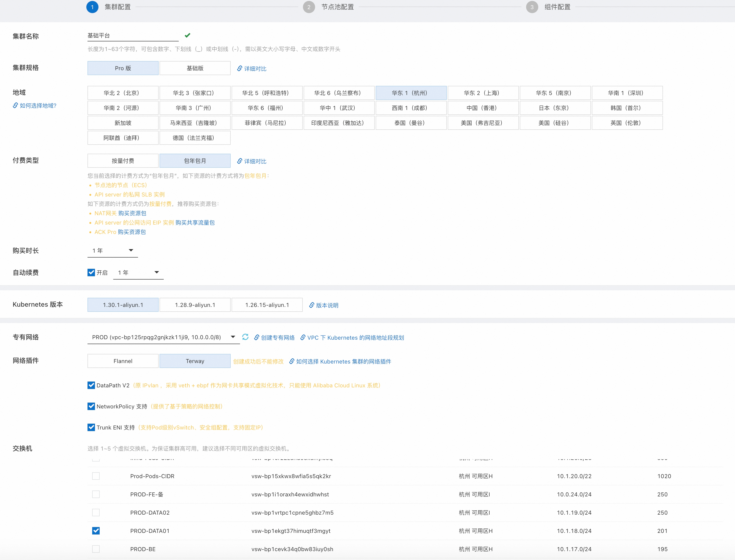Toggle Trunk ENI 支持 checkbox
Viewport: 735px width, 560px height.
[91, 427]
